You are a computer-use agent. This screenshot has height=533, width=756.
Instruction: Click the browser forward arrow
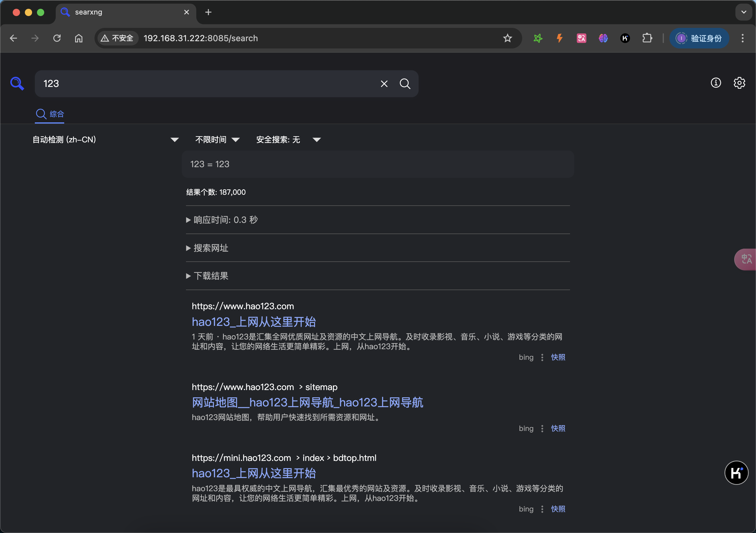pyautogui.click(x=35, y=38)
